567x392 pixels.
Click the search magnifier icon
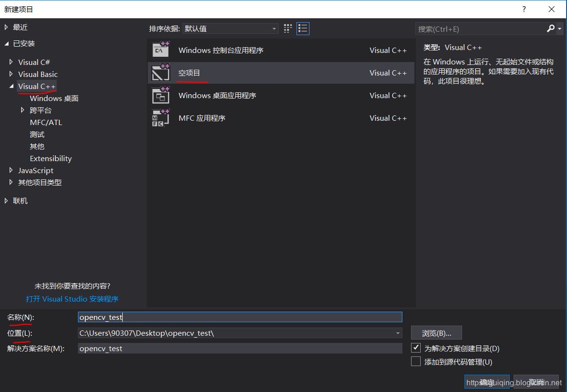coord(550,28)
